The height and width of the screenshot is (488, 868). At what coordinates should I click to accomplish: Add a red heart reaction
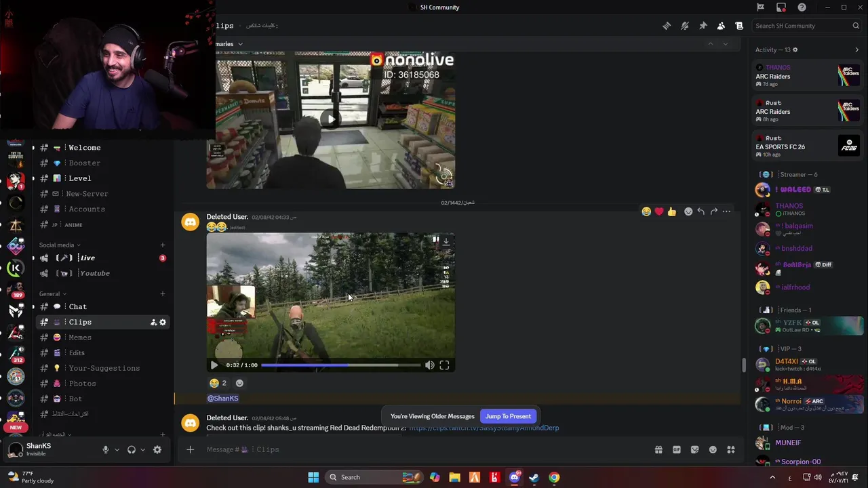(659, 211)
